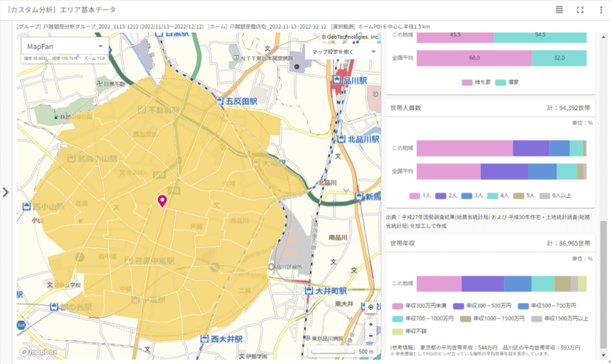The image size is (611, 364).
Task: Click the 年収300万円未満 pink legend swatch
Action: pyautogui.click(x=397, y=304)
